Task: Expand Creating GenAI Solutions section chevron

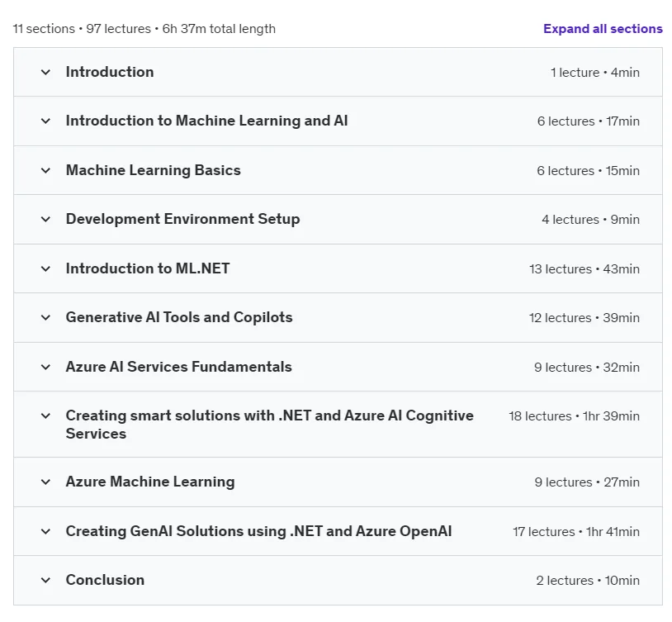Action: click(45, 531)
